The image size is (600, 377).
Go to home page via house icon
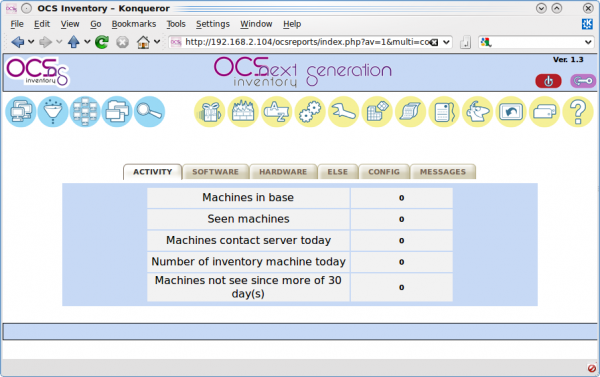143,42
